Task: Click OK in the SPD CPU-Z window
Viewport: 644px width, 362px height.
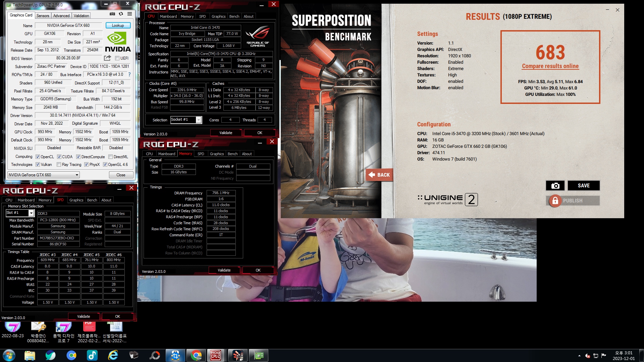Action: point(117,316)
